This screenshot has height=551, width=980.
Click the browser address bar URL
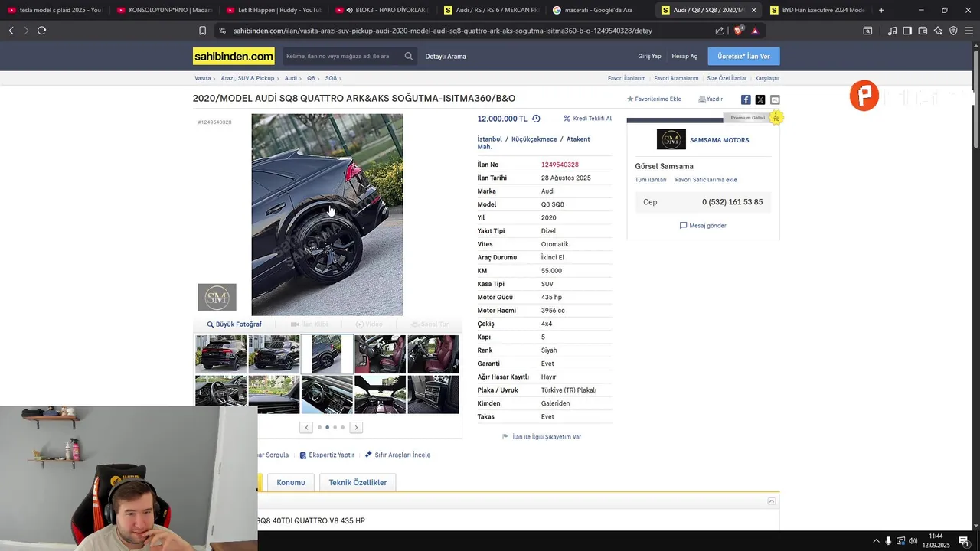tap(443, 31)
